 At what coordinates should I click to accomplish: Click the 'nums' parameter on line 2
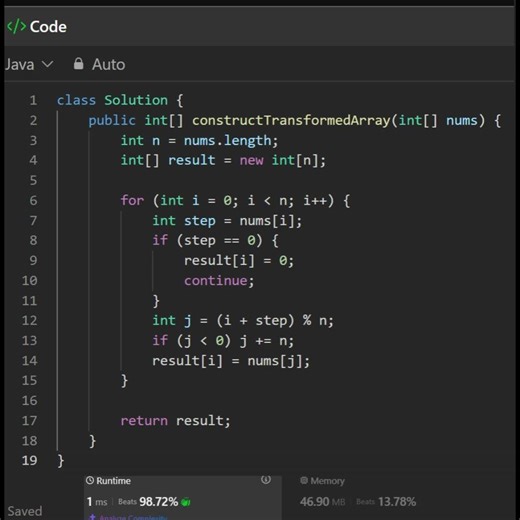pos(462,120)
